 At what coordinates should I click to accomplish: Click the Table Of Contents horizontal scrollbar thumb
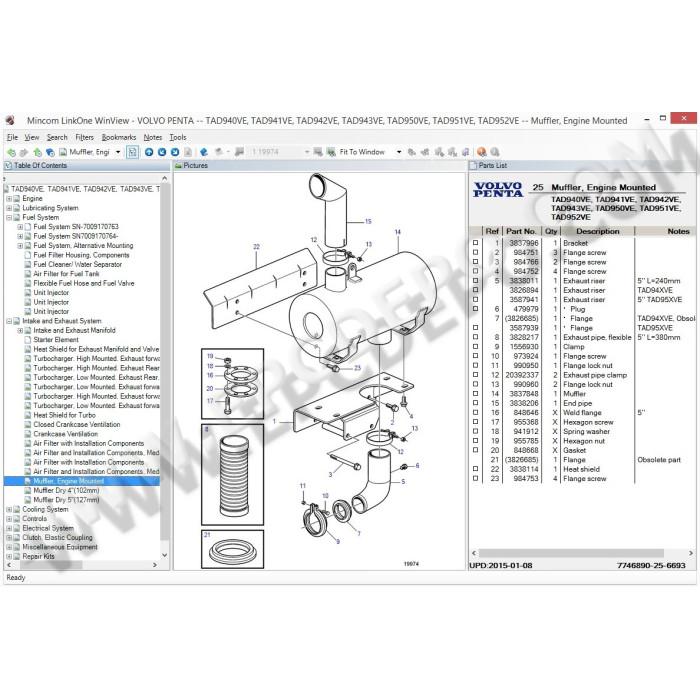click(49, 565)
